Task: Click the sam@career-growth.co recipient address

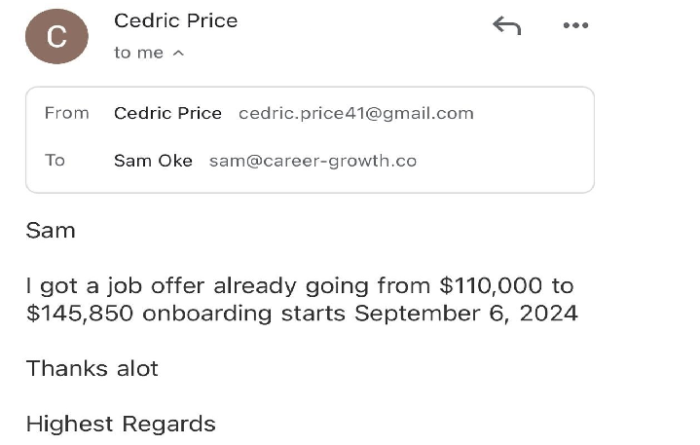Action: coord(312,160)
